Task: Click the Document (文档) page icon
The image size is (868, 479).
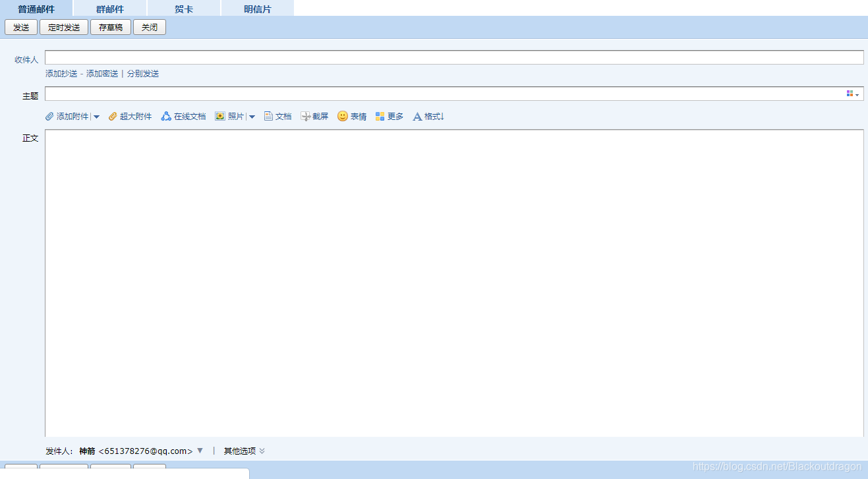Action: click(268, 117)
